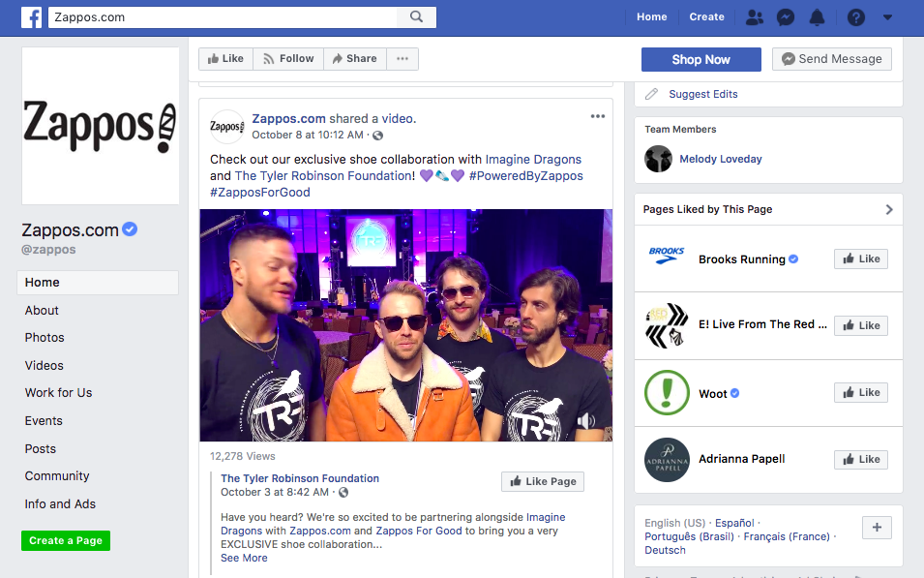Open the post options three-dots menu

tap(598, 116)
